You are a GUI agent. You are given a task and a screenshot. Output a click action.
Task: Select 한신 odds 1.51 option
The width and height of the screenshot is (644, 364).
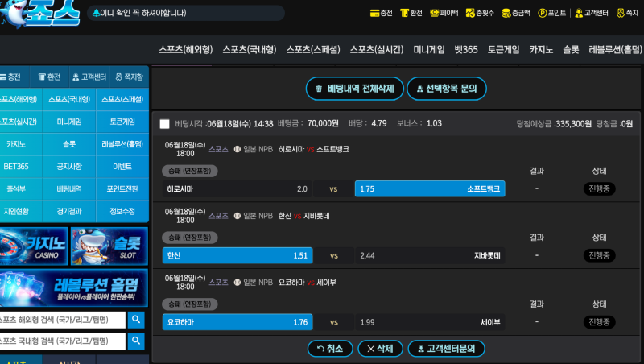[x=237, y=255]
